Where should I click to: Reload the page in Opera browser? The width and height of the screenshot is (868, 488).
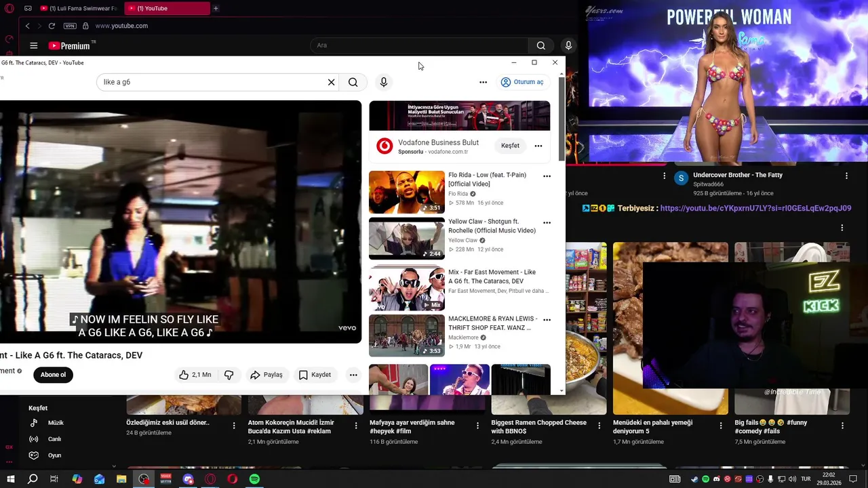click(x=52, y=26)
